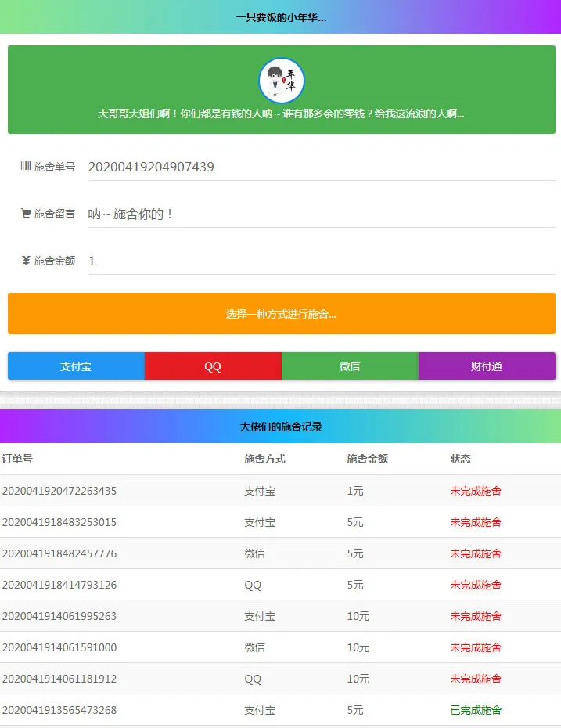This screenshot has height=728, width=561.
Task: Choose the purple 财付通 payment button
Action: click(487, 366)
